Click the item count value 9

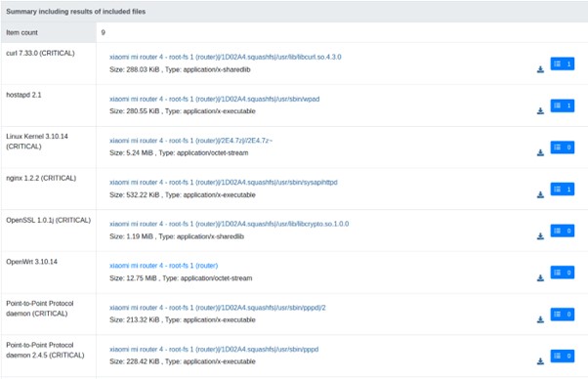coord(104,32)
